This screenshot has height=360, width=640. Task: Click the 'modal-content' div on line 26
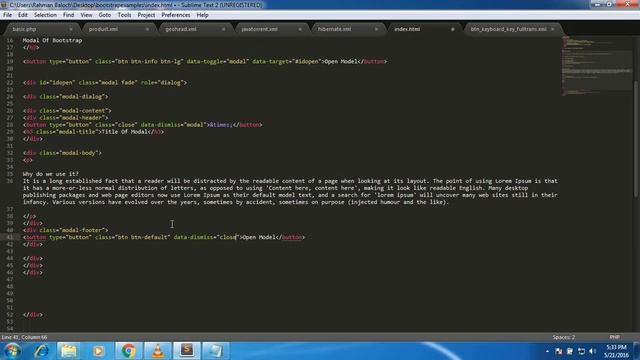click(x=67, y=111)
